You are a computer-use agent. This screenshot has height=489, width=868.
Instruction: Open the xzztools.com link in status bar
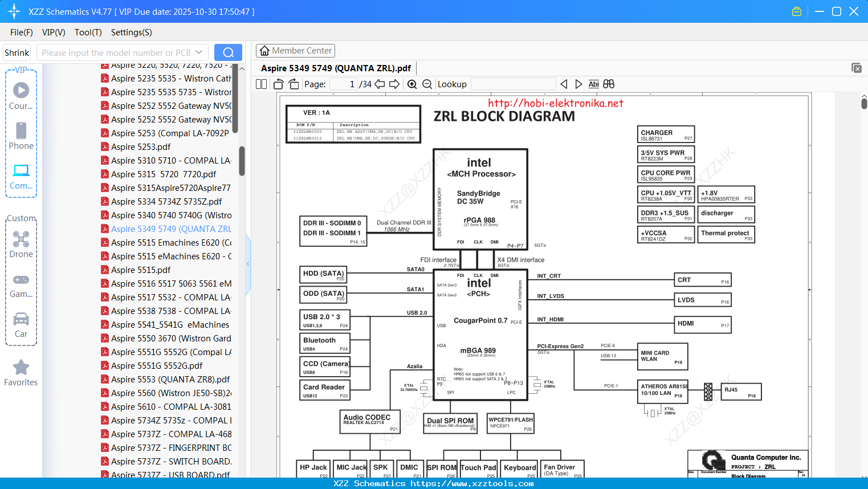[472, 484]
